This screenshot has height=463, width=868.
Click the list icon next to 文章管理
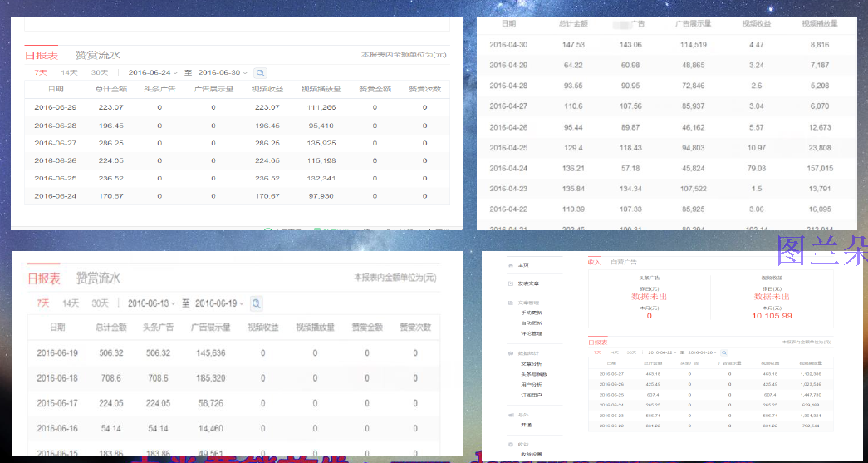point(510,303)
